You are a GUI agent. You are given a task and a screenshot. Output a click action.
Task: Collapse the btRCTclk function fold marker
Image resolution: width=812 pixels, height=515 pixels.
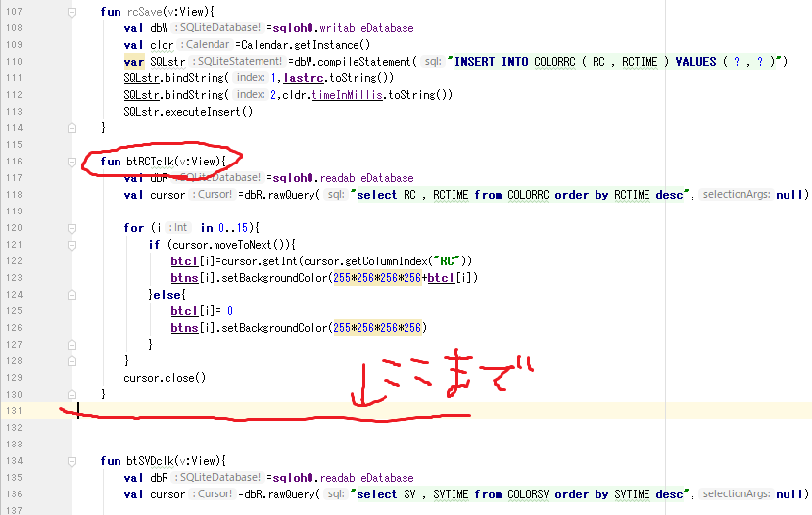pos(72,162)
